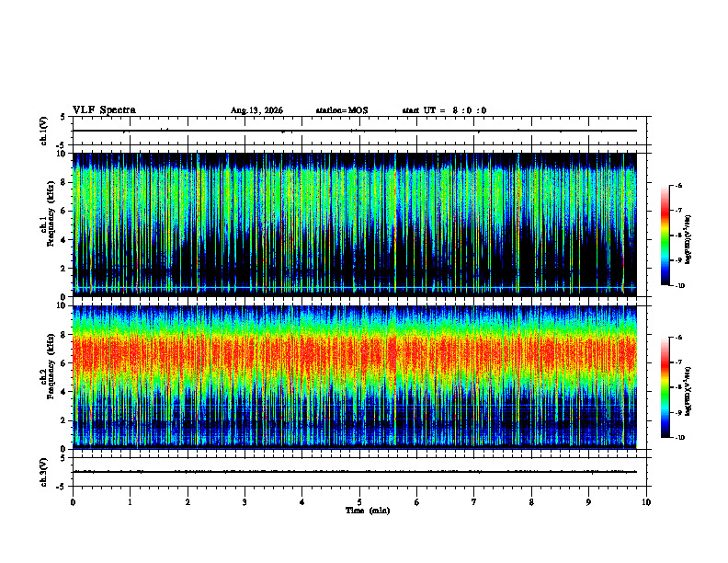Click the "-10" label on ch.2 colorbar
Viewport: 728px width, 563px height.
click(x=679, y=438)
